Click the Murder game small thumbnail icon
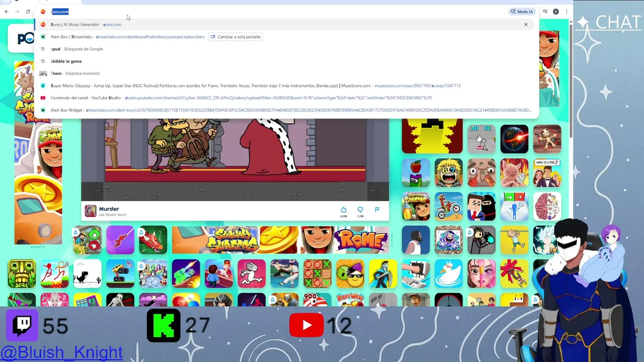 91,211
